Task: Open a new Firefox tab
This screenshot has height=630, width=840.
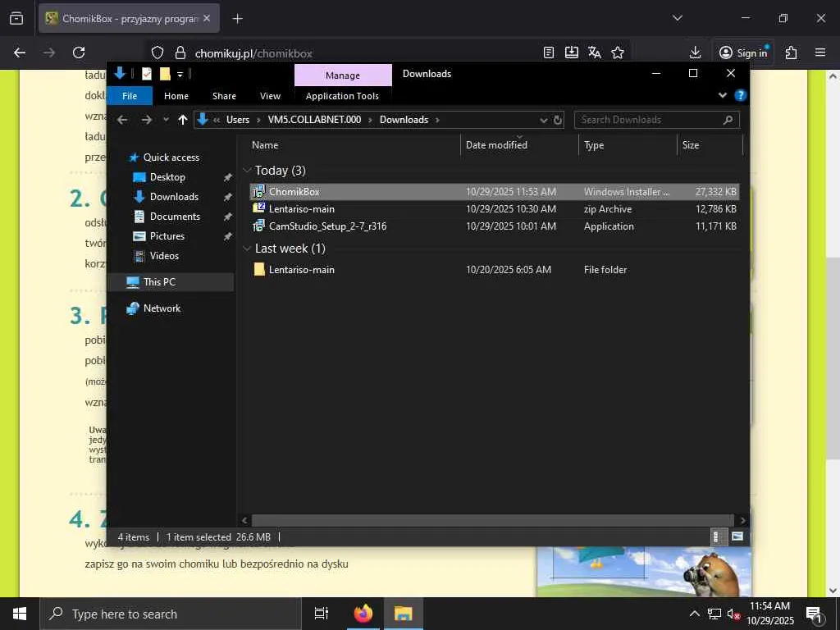Action: [237, 19]
